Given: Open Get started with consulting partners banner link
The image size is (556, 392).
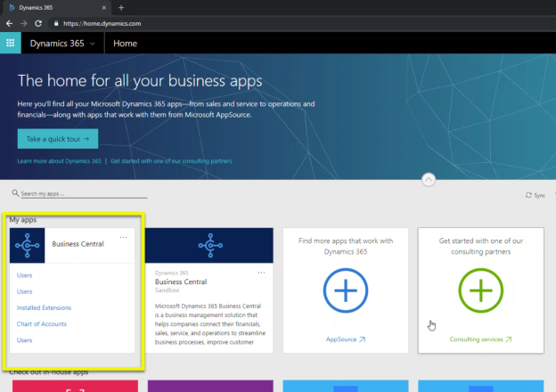Looking at the screenshot, I should 171,161.
